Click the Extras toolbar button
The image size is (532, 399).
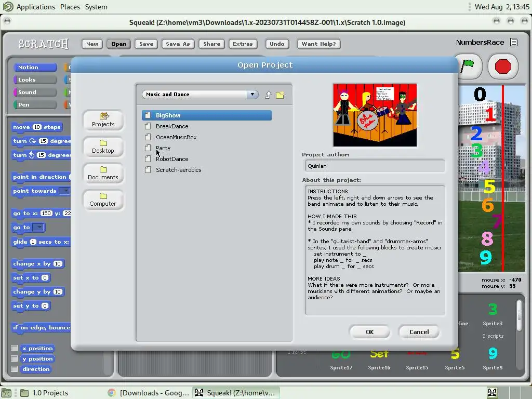click(243, 44)
